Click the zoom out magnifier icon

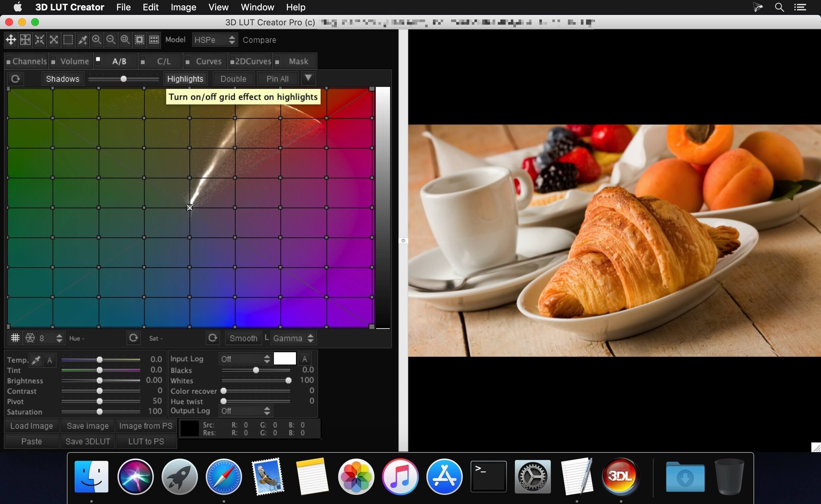click(x=111, y=40)
